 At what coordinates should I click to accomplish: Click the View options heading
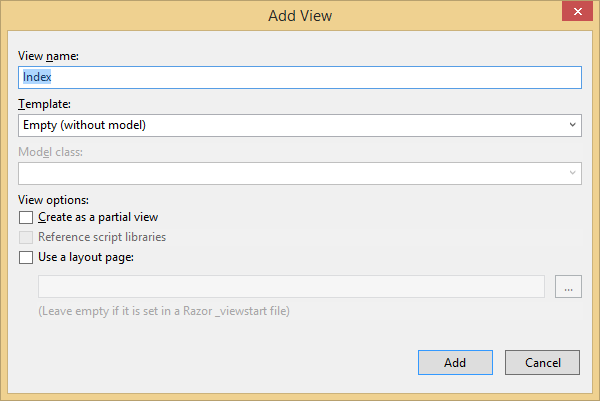click(x=53, y=200)
